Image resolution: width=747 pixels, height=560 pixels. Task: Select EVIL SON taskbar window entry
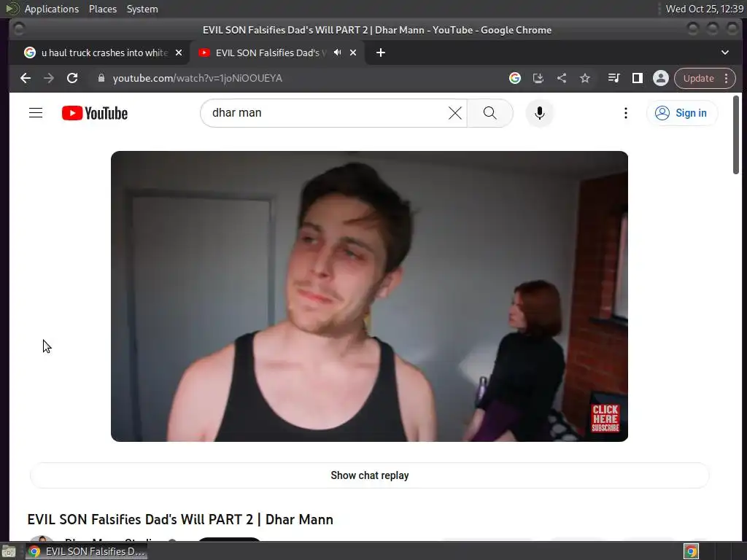point(86,551)
